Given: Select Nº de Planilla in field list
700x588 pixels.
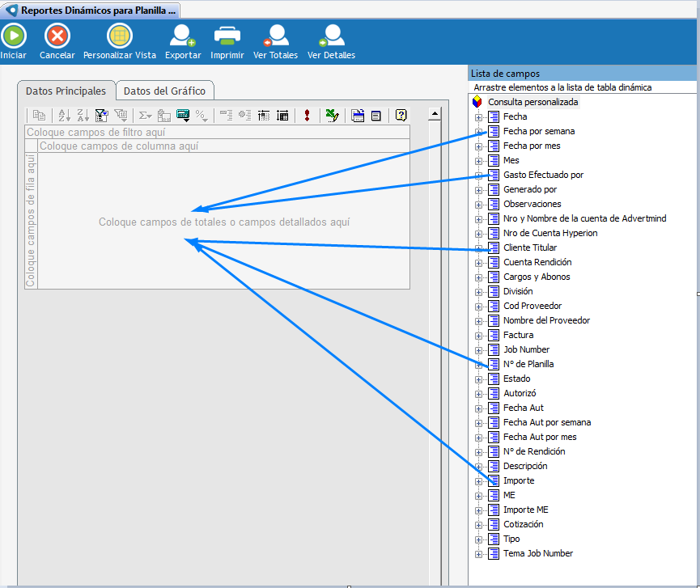Looking at the screenshot, I should 528,364.
